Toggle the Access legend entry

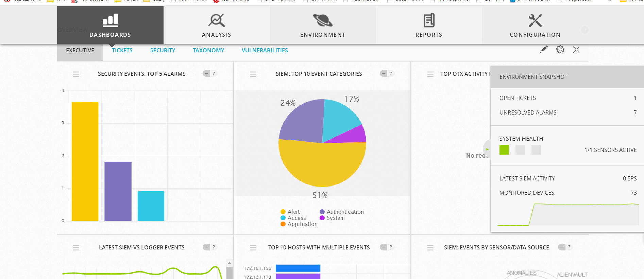[x=293, y=218]
